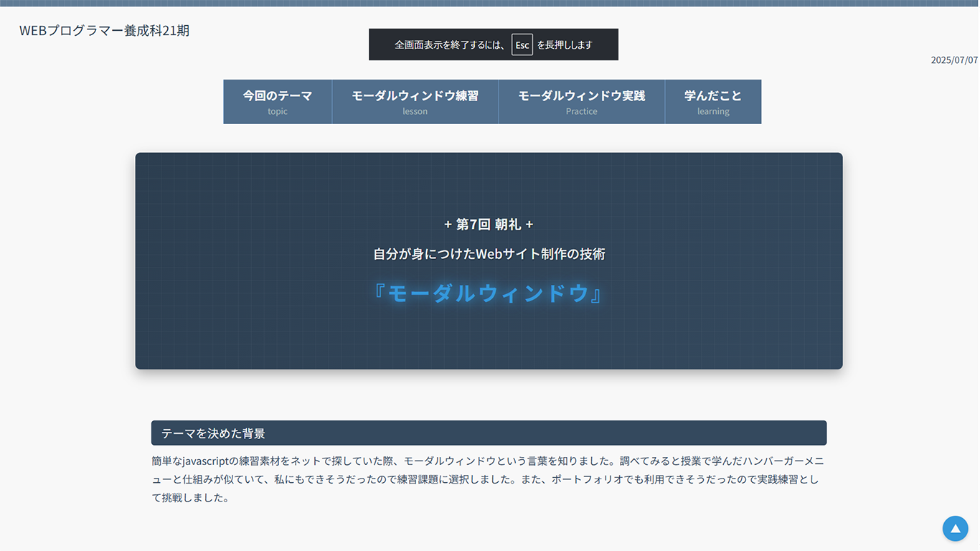Click the 2025/07/07 date text
The height and width of the screenshot is (551, 980).
point(953,60)
